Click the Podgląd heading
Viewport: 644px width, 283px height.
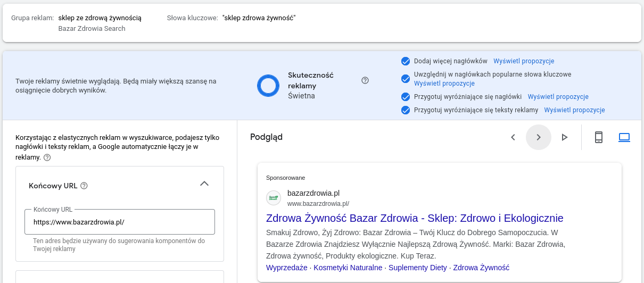pyautogui.click(x=266, y=137)
